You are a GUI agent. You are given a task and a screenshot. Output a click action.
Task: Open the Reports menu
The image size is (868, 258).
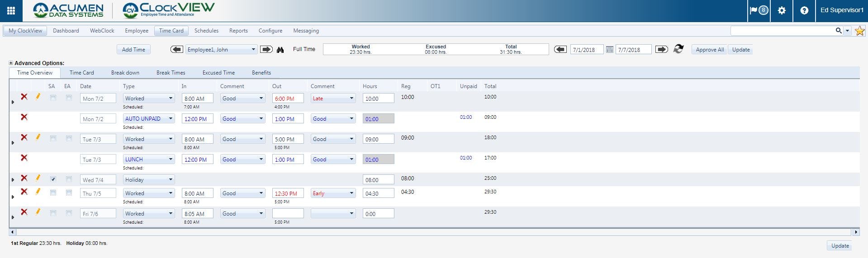tap(238, 31)
